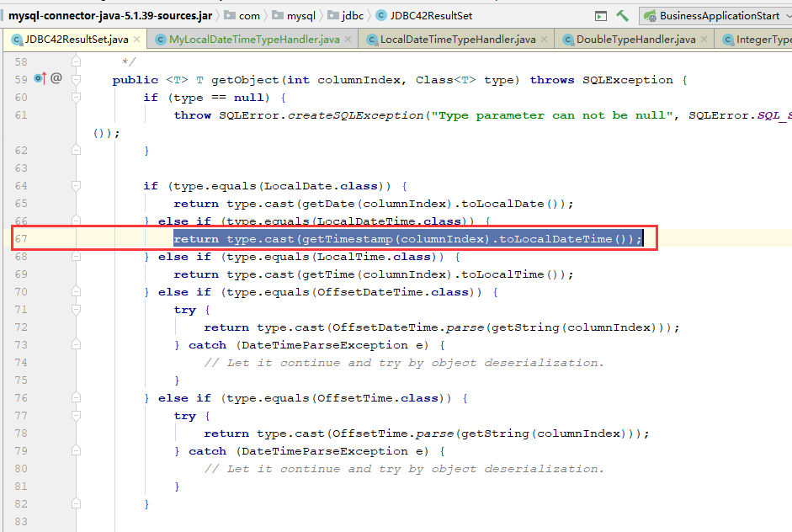The image size is (792, 532).
Task: Click mysql-connector-java-5.1.39-sources.jar breadcrumb
Action: point(110,16)
